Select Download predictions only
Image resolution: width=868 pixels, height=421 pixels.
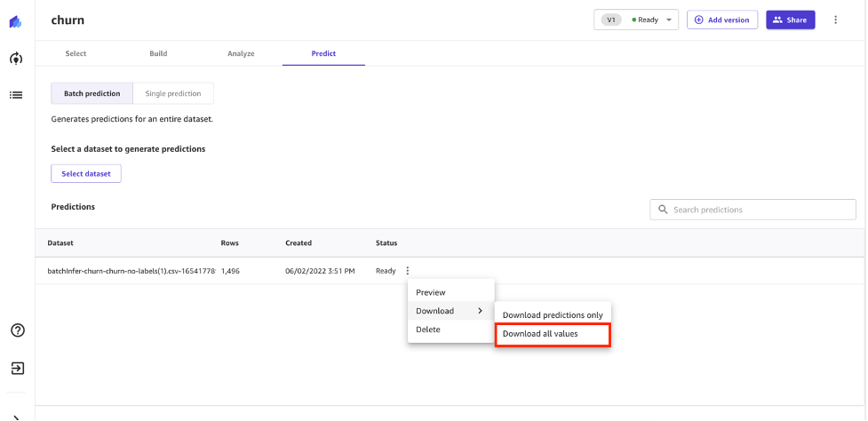[553, 314]
